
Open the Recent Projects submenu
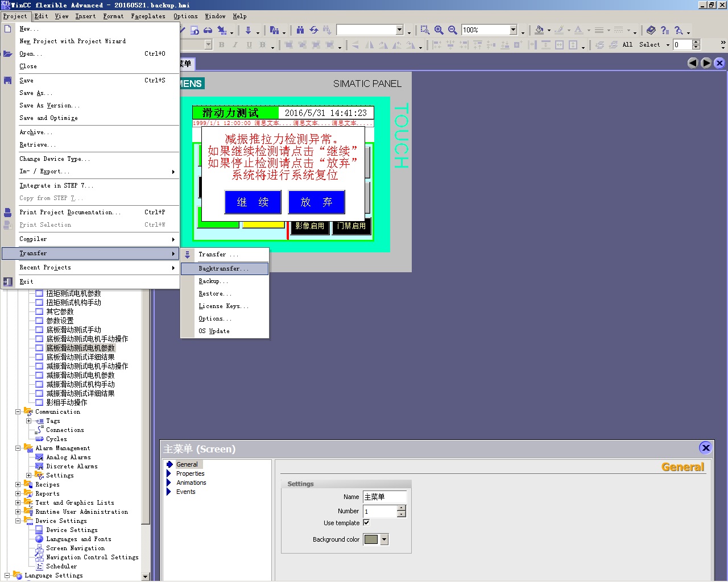coord(90,267)
